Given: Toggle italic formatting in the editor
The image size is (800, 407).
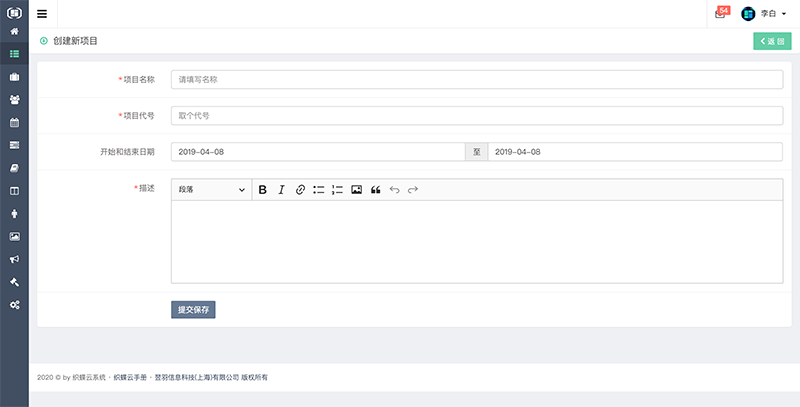Looking at the screenshot, I should 281,190.
